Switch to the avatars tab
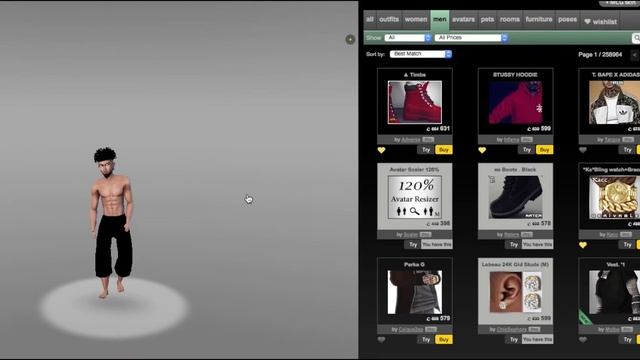 (463, 20)
